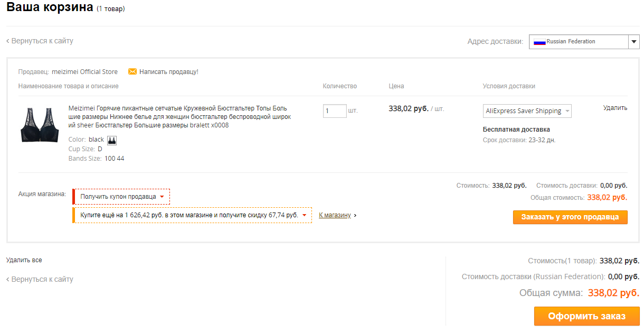This screenshot has height=332, width=644.
Task: Click the quantity input field
Action: coord(335,111)
